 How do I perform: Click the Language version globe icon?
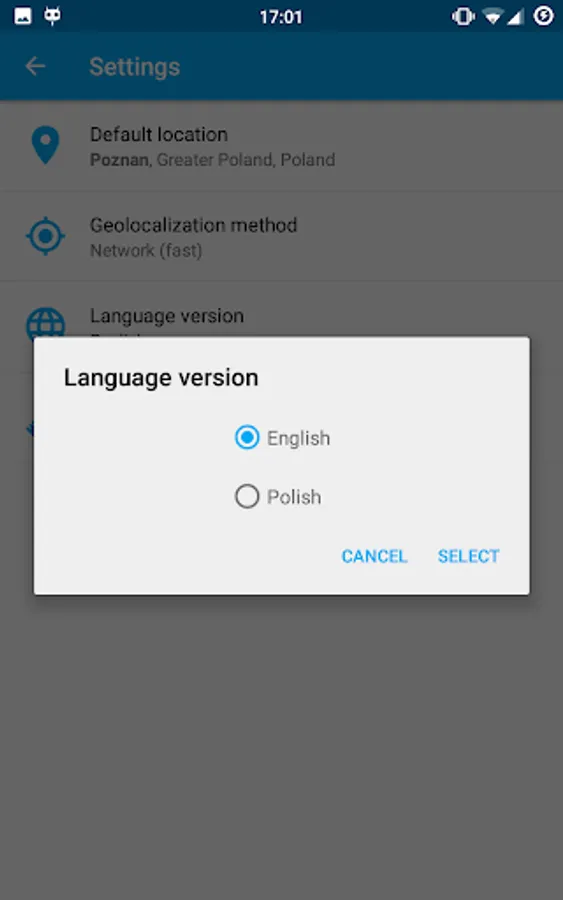point(45,323)
